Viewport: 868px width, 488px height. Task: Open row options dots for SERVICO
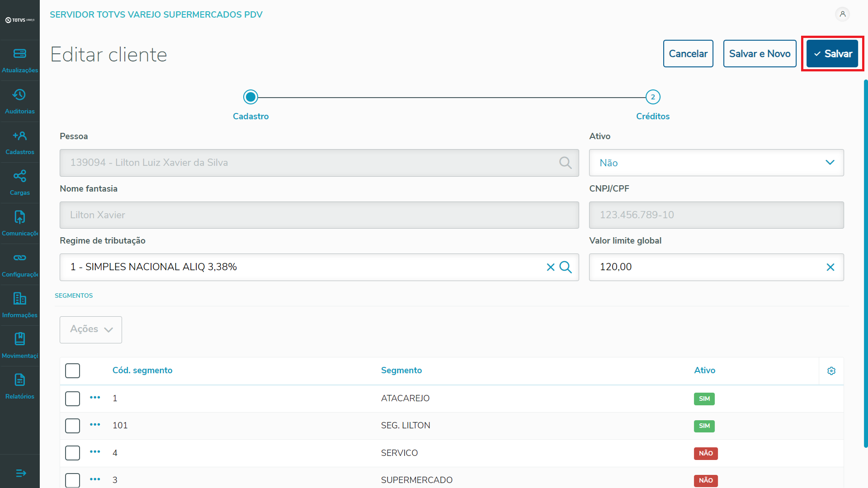(x=95, y=452)
